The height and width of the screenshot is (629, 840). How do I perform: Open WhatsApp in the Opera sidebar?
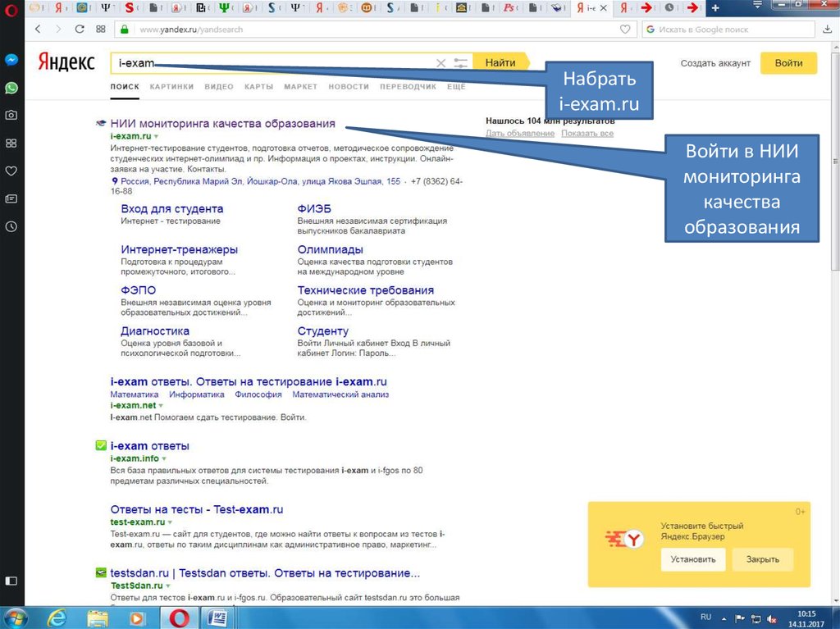click(11, 88)
